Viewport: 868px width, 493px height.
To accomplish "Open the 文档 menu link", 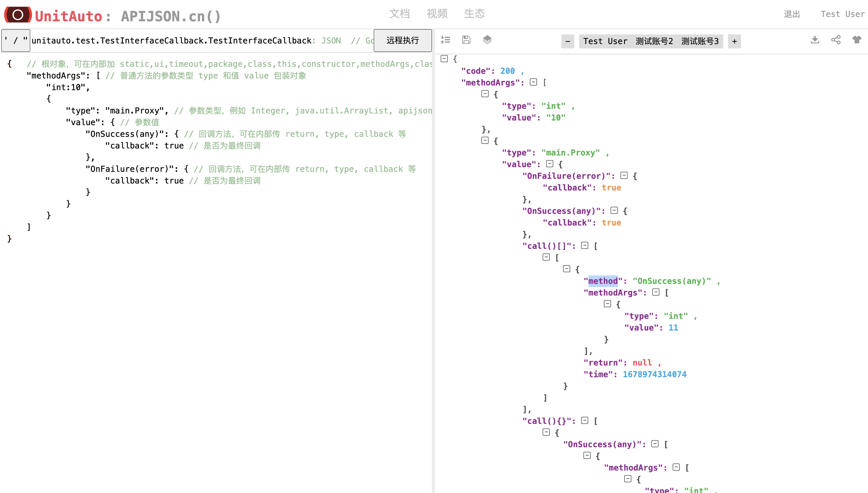I will click(400, 13).
